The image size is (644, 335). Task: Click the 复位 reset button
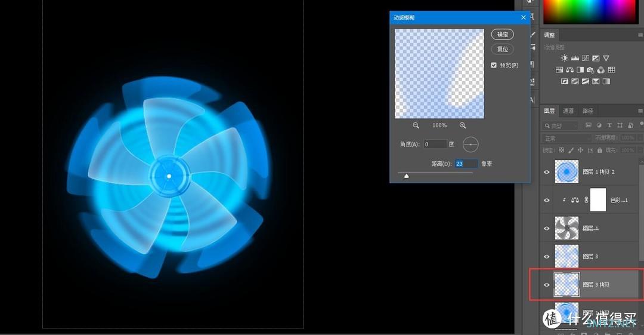[x=502, y=49]
